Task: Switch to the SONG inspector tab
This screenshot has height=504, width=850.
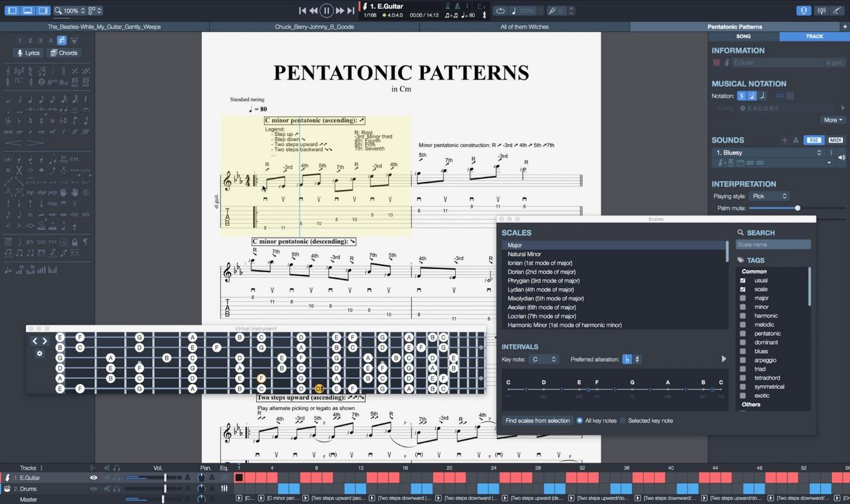Action: click(x=743, y=36)
